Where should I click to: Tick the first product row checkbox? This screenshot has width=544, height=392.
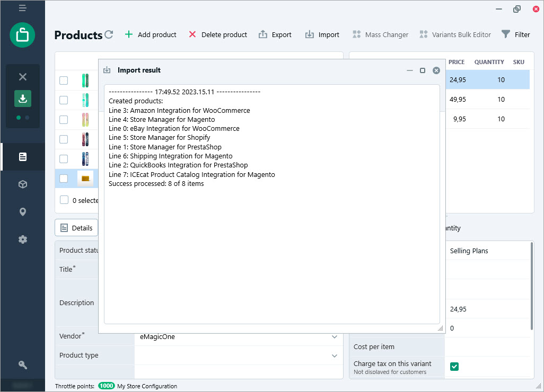[x=64, y=81]
